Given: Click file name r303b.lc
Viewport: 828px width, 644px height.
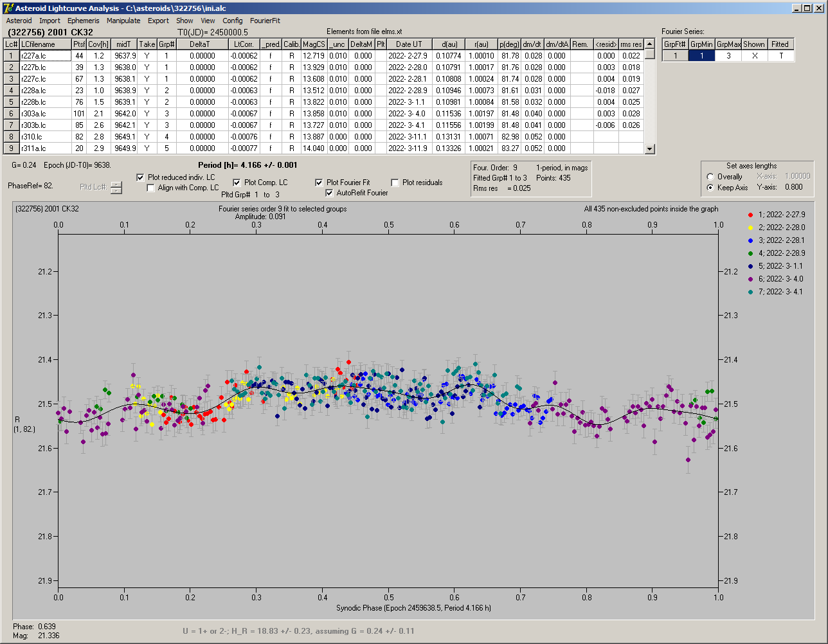Looking at the screenshot, I should 45,125.
